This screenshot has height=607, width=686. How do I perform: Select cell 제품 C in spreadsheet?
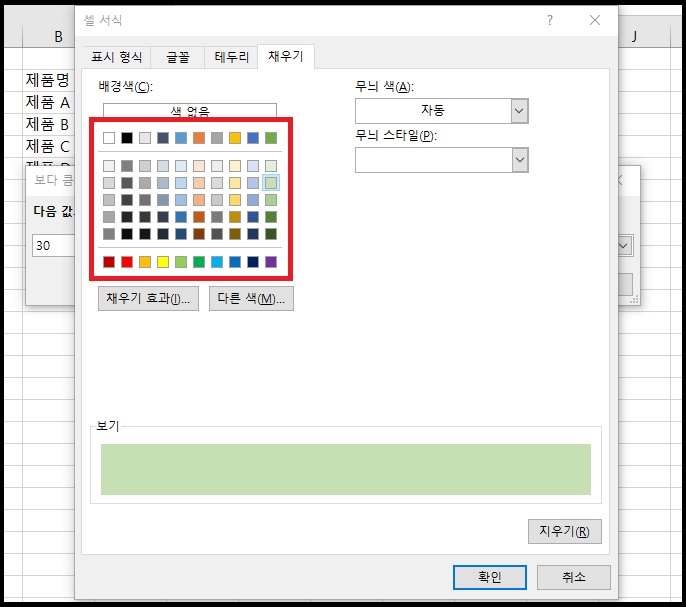(48, 147)
